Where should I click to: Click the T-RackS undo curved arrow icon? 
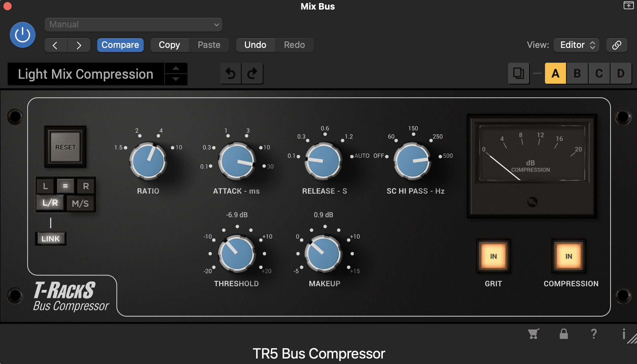coord(231,74)
